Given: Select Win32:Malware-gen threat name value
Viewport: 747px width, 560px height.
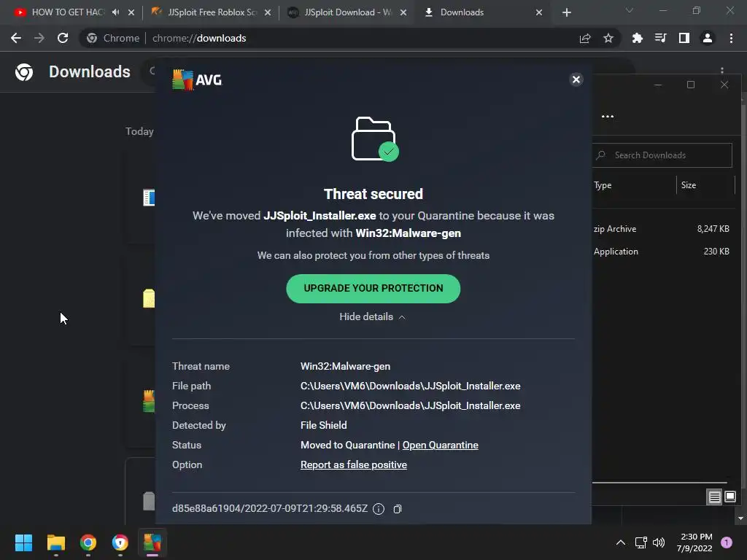Looking at the screenshot, I should click(345, 366).
